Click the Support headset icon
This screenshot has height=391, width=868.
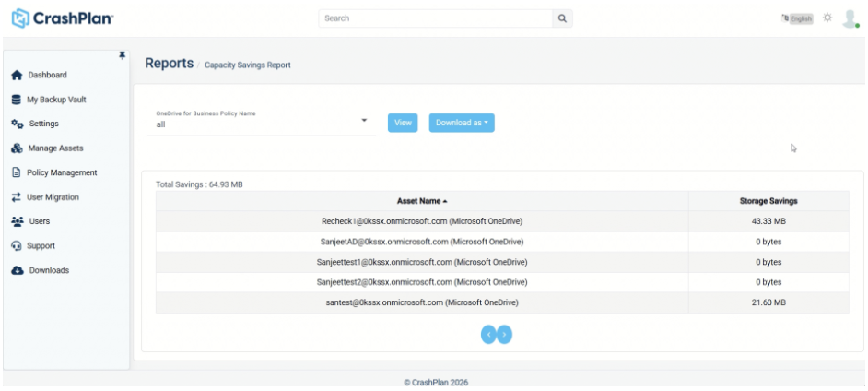click(x=16, y=246)
